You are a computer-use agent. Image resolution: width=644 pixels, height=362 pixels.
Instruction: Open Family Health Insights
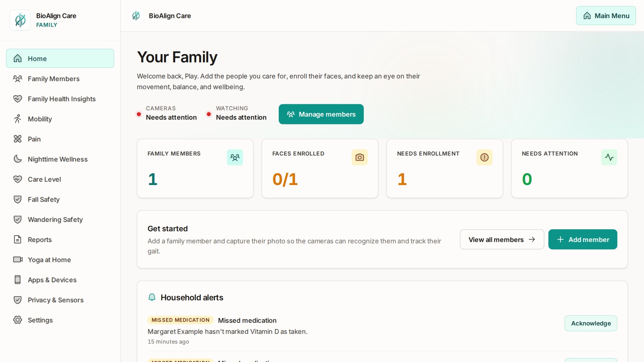pos(60,99)
